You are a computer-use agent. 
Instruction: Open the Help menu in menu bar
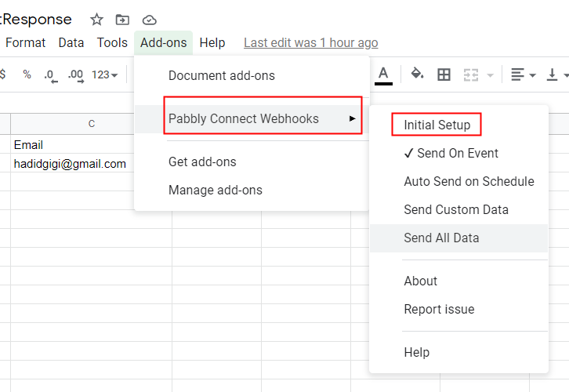coord(212,43)
